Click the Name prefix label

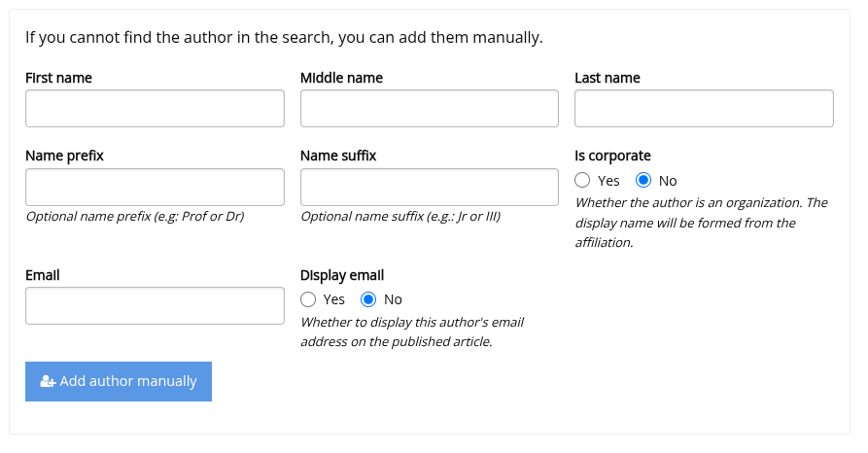64,156
